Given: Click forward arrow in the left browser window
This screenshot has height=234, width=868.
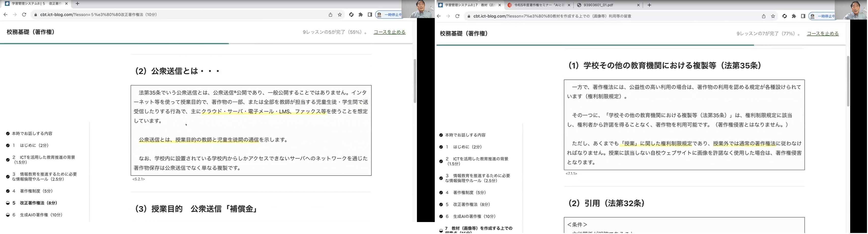Looking at the screenshot, I should (15, 15).
